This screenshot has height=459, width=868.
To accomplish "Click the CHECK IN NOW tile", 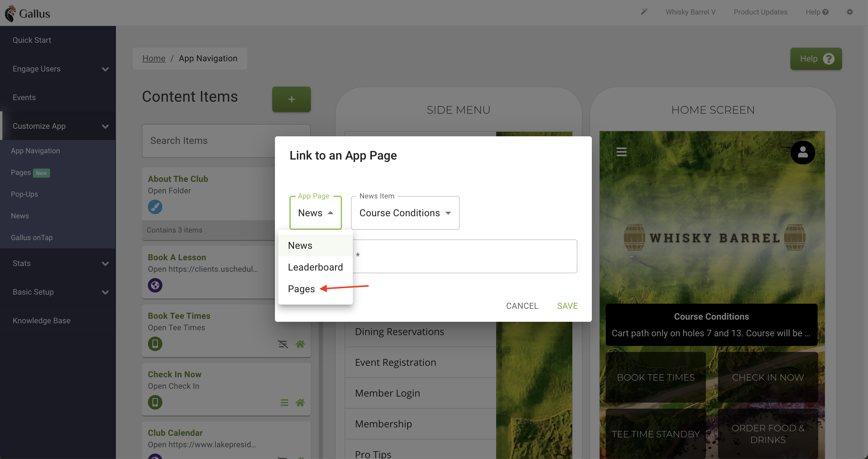I will 767,378.
